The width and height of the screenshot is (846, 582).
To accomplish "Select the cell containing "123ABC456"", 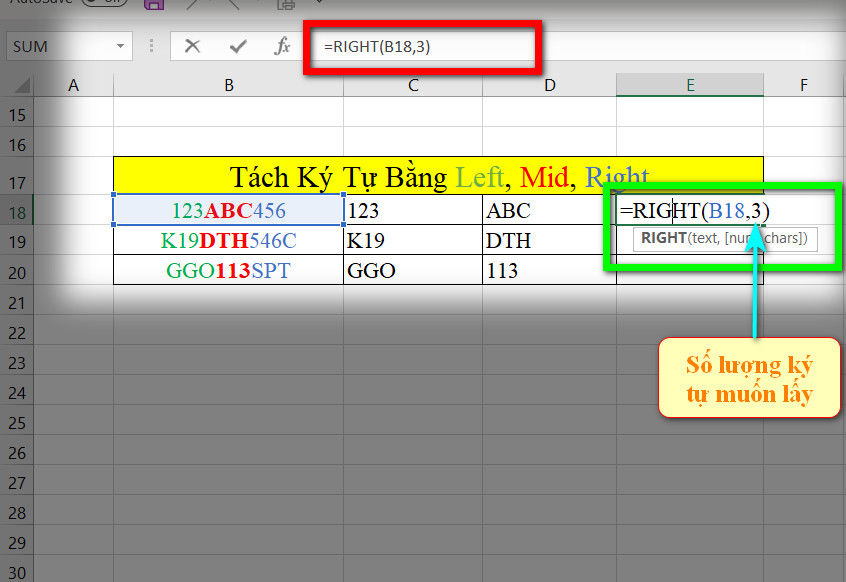I will [x=229, y=210].
